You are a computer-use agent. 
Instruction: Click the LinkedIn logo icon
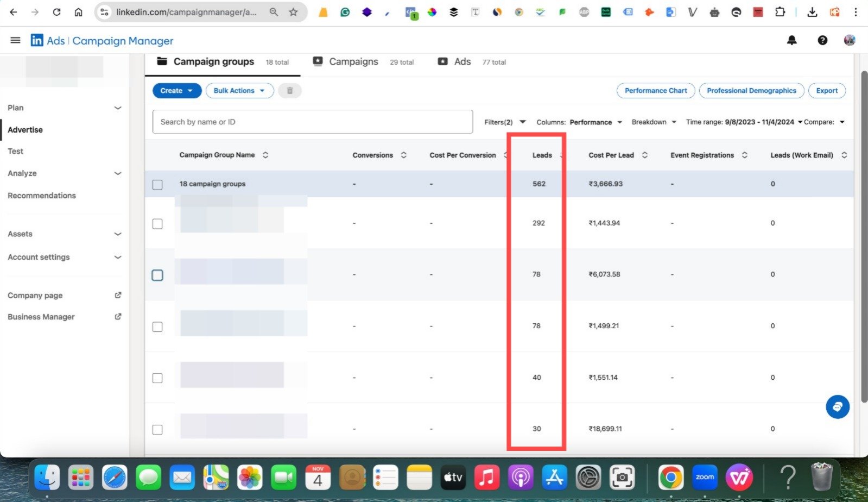[x=37, y=40]
